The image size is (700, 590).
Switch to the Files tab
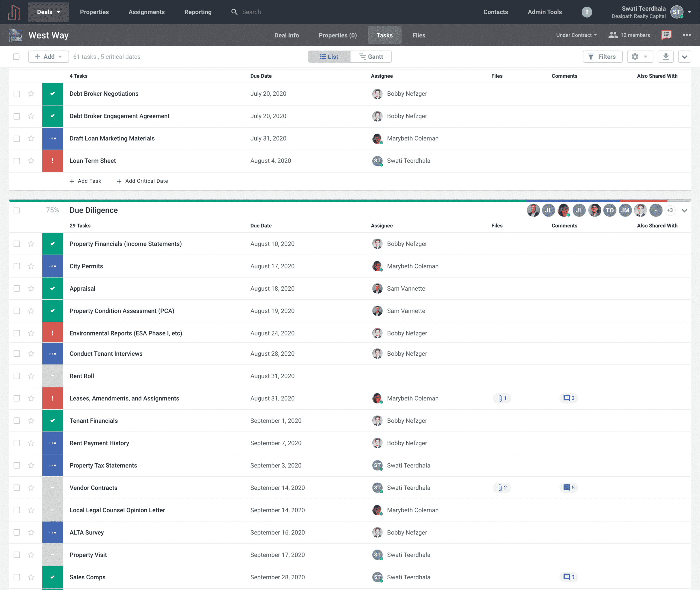tap(419, 35)
